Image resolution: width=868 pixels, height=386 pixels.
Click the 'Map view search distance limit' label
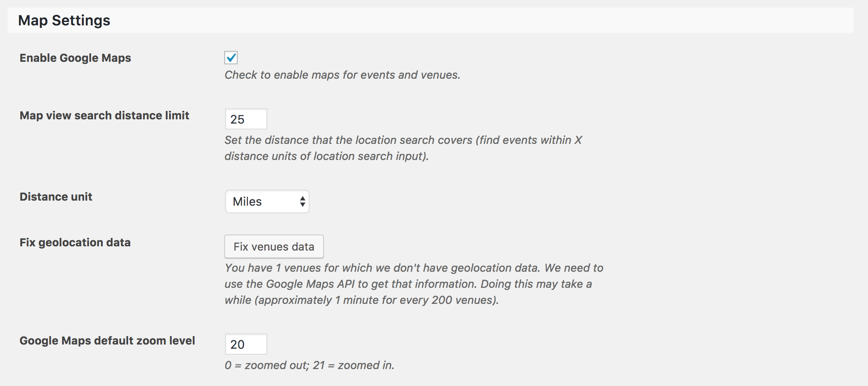coord(104,116)
